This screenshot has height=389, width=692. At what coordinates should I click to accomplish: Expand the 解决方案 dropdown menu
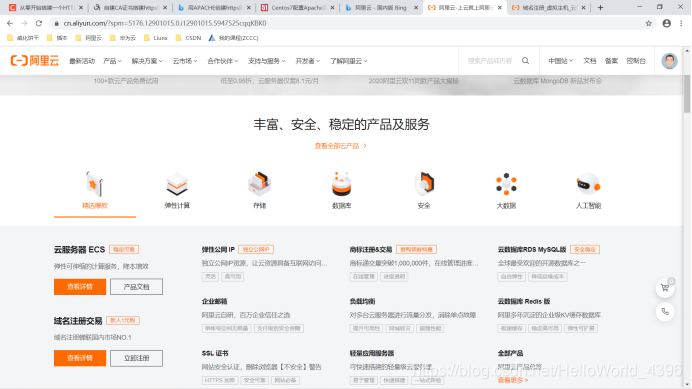point(147,61)
